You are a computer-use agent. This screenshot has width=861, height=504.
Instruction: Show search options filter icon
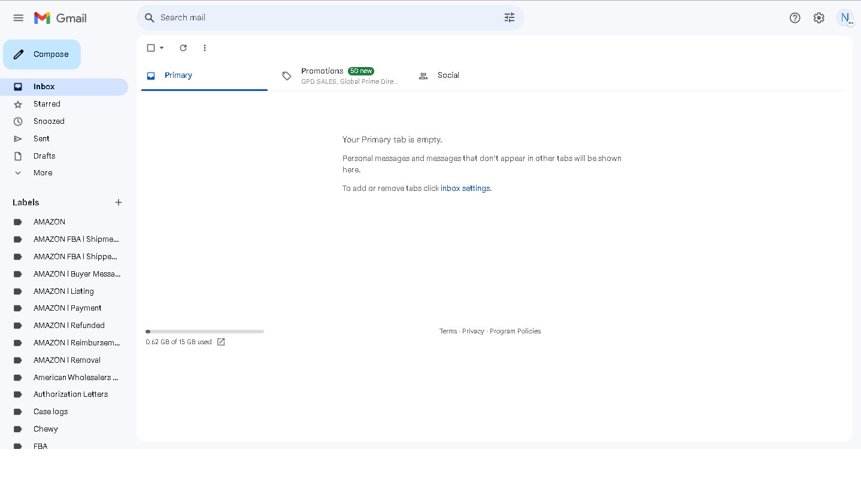pos(510,18)
